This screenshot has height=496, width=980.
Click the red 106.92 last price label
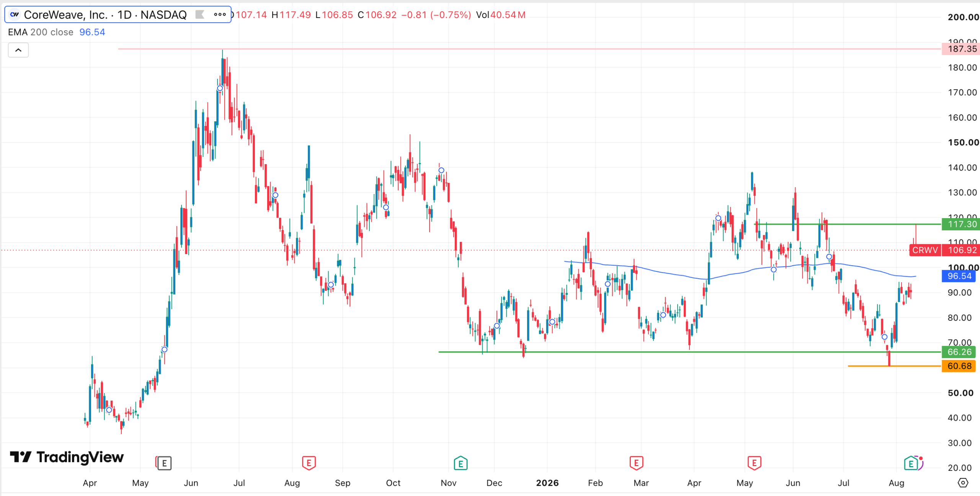[x=960, y=250]
